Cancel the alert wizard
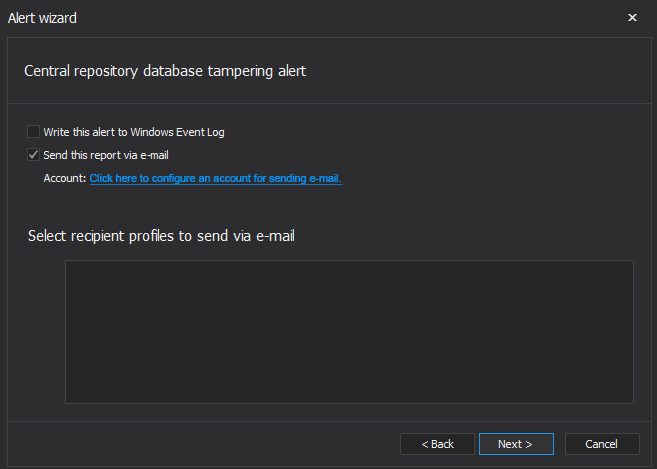 coord(602,444)
